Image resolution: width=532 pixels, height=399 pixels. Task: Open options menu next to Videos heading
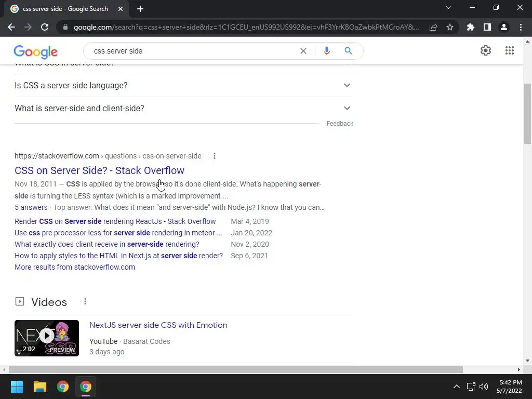(85, 301)
